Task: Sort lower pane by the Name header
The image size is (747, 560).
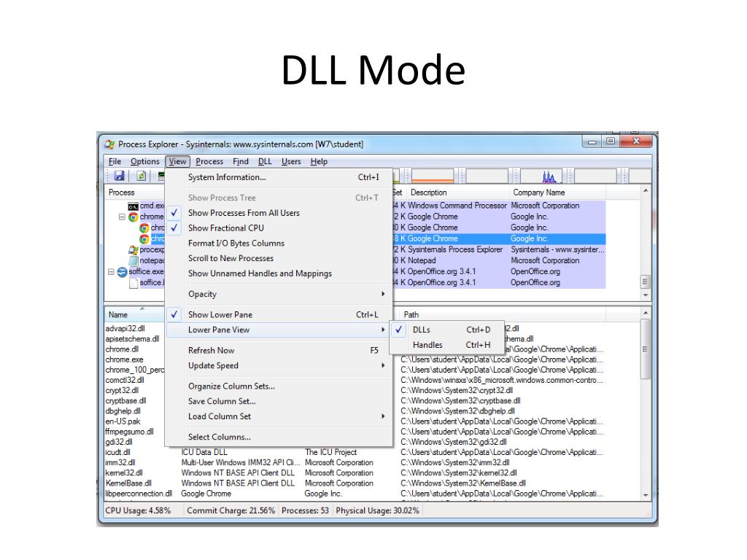Action: pos(135,315)
